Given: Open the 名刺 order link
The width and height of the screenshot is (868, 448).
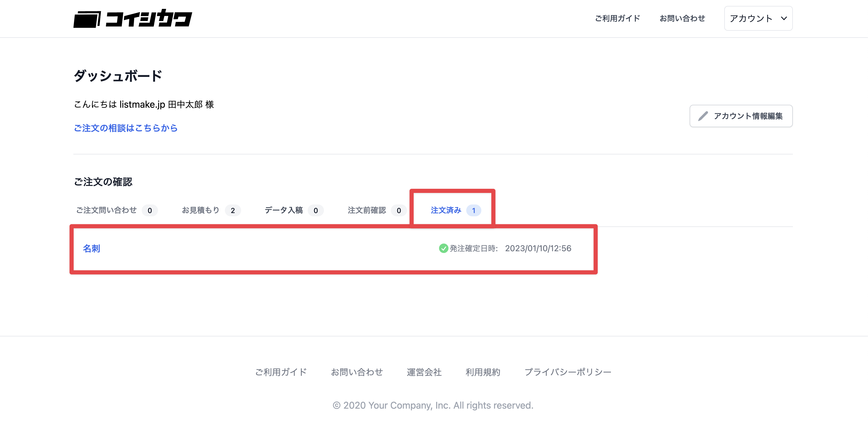Looking at the screenshot, I should pos(91,249).
